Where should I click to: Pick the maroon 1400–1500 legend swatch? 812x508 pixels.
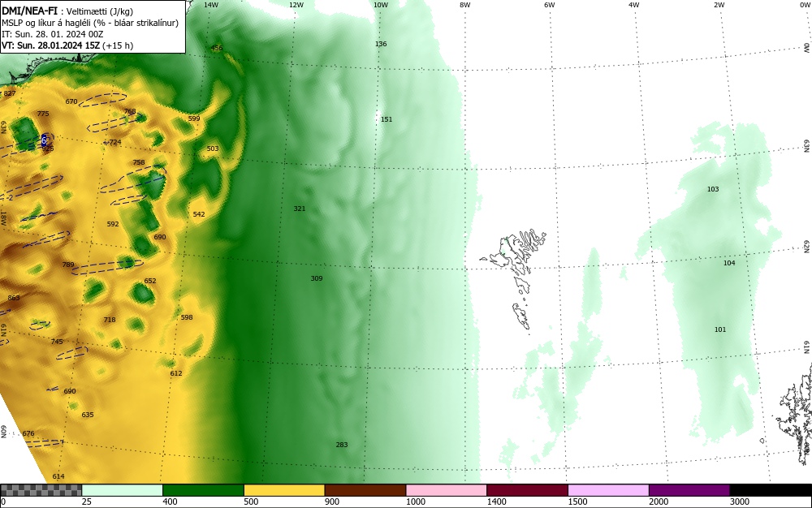click(527, 490)
